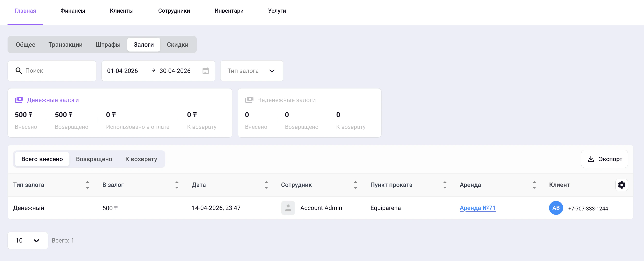Viewport: 644px width, 261px height.
Task: Select the Общее sub-tab
Action: (25, 44)
